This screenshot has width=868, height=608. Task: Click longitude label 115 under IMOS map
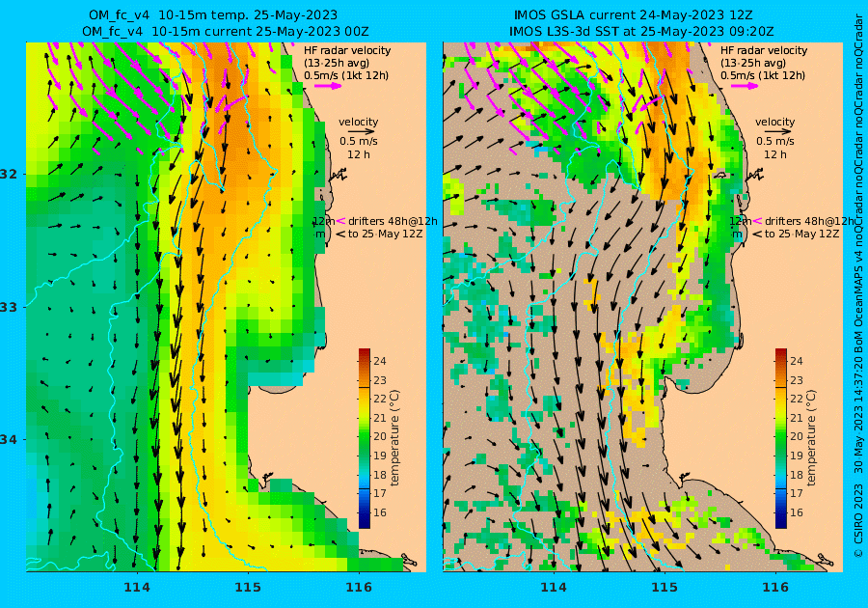(665, 588)
